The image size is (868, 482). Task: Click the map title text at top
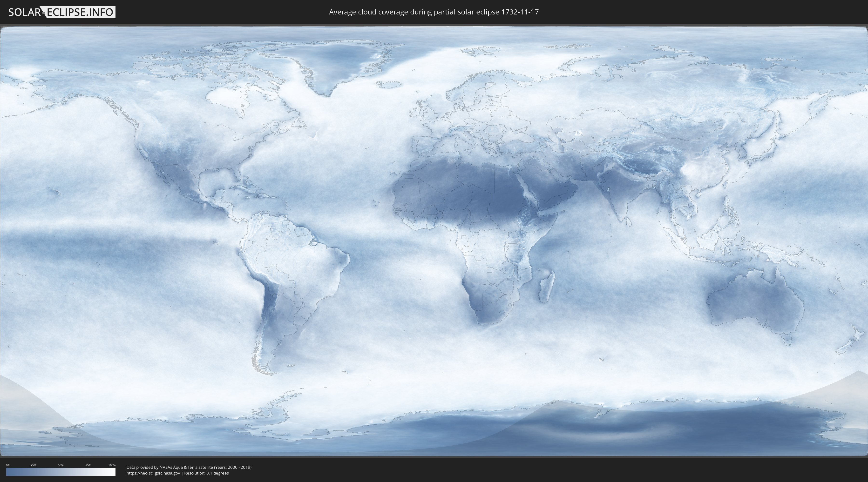(x=434, y=12)
